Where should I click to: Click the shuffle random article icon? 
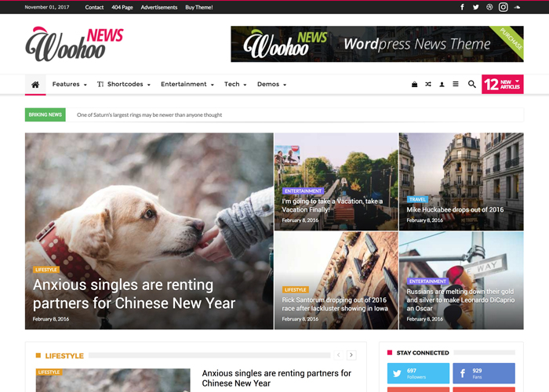point(428,85)
